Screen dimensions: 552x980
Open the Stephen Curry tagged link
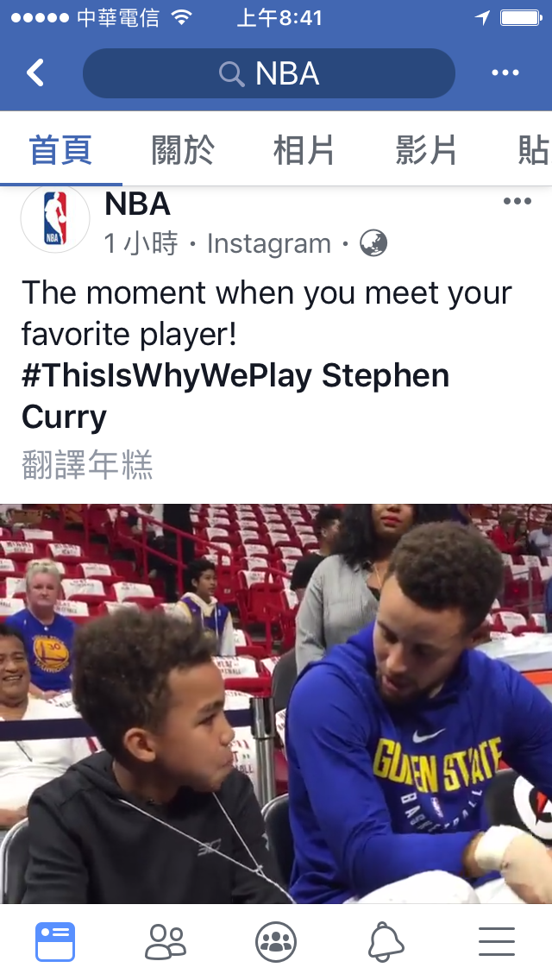coord(235,396)
